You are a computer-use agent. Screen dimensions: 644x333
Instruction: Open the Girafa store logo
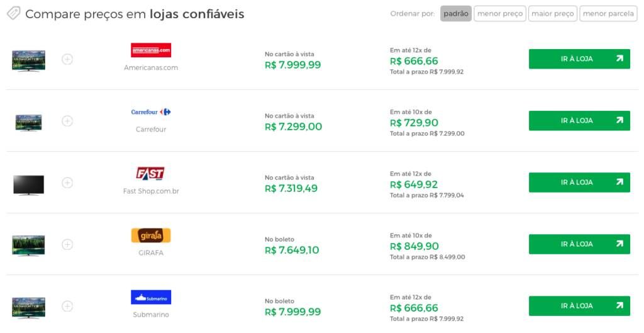pos(151,235)
